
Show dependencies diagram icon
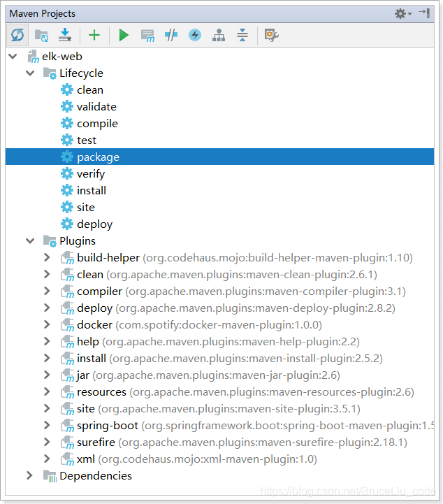click(x=219, y=35)
